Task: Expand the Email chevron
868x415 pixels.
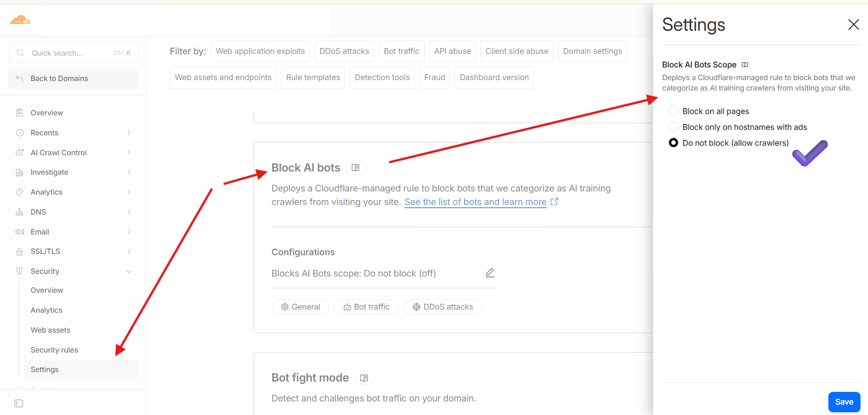Action: 129,232
